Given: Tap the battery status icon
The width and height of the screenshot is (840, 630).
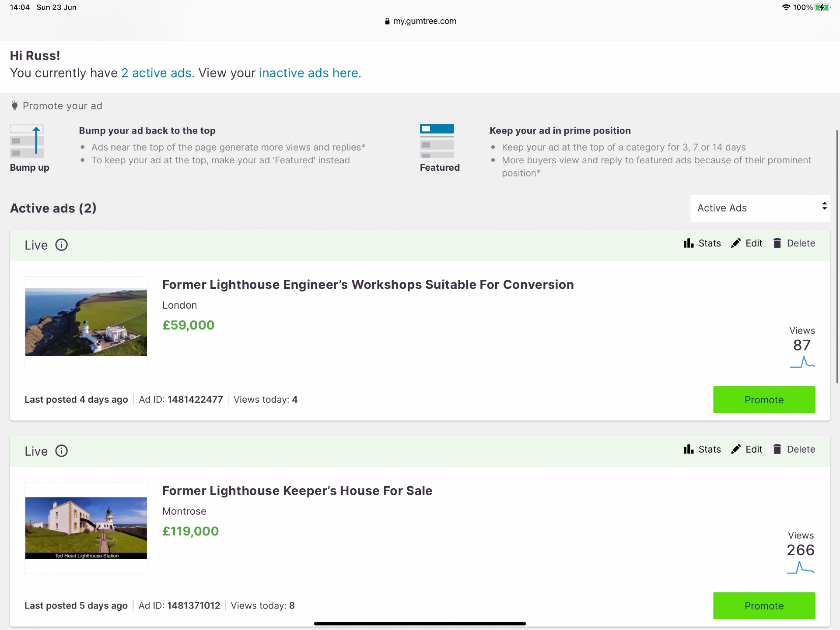Looking at the screenshot, I should coord(822,7).
